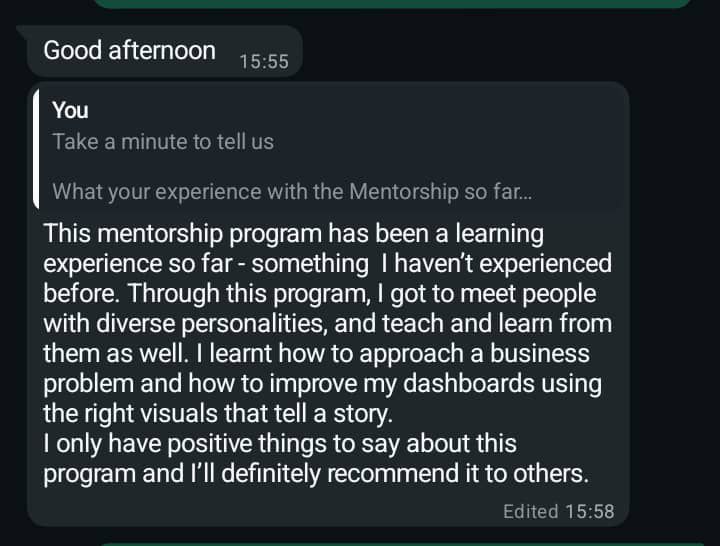Select the green outgoing bubble at the top edge
Screen dimensions: 720x546
pyautogui.click(x=390, y=3)
